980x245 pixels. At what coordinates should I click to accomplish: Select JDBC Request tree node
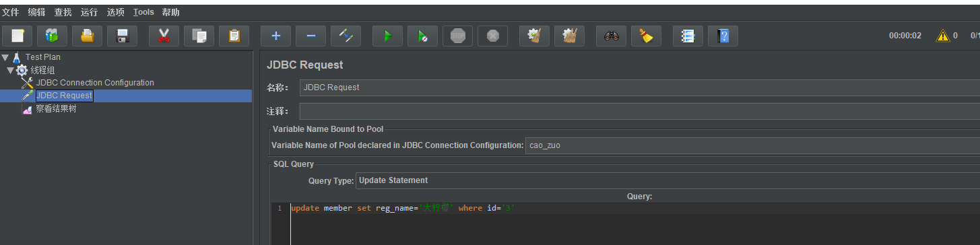[x=64, y=96]
